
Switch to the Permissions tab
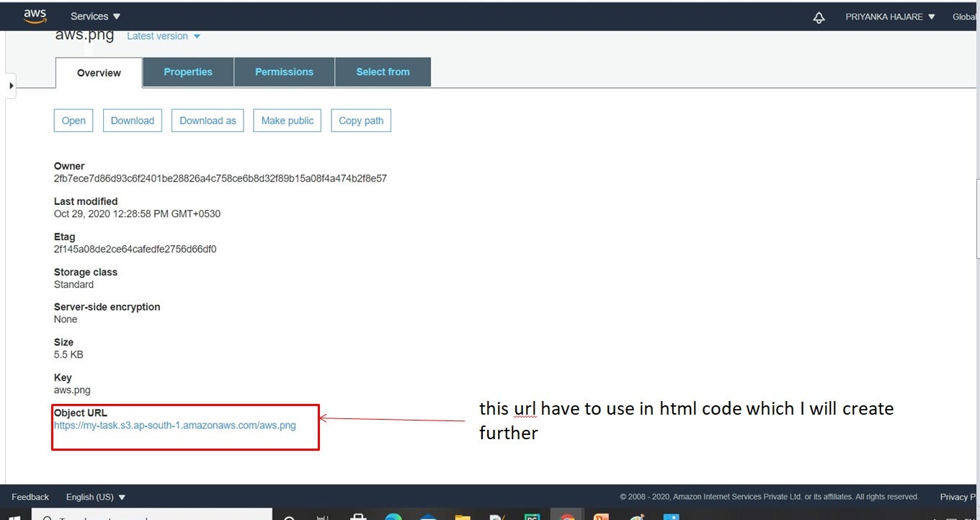click(x=284, y=72)
